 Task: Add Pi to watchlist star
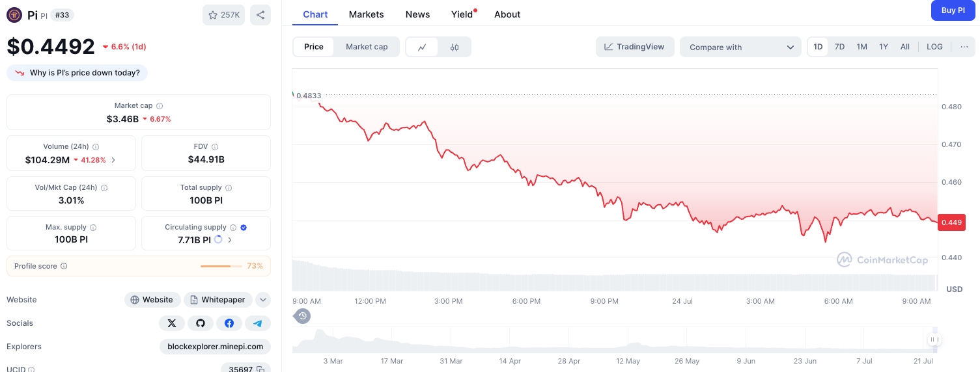point(223,15)
